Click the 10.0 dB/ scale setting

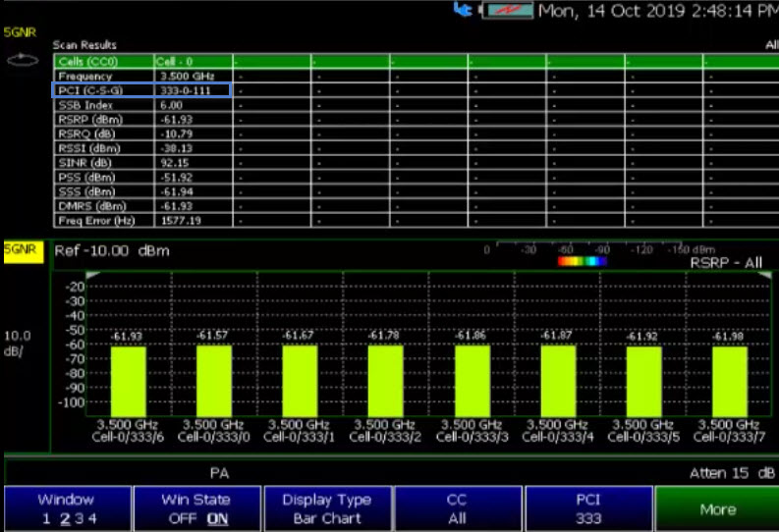click(18, 344)
